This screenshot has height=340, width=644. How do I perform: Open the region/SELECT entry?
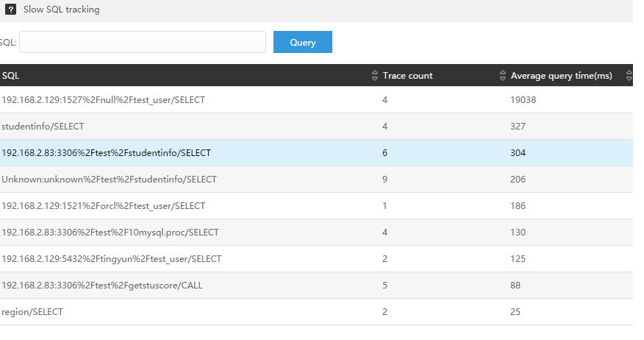tap(32, 312)
